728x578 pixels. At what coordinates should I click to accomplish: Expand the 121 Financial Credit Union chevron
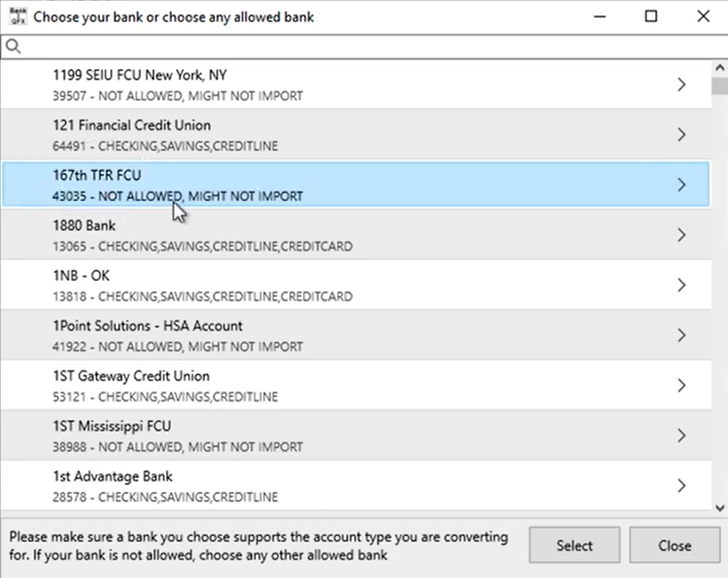click(681, 135)
